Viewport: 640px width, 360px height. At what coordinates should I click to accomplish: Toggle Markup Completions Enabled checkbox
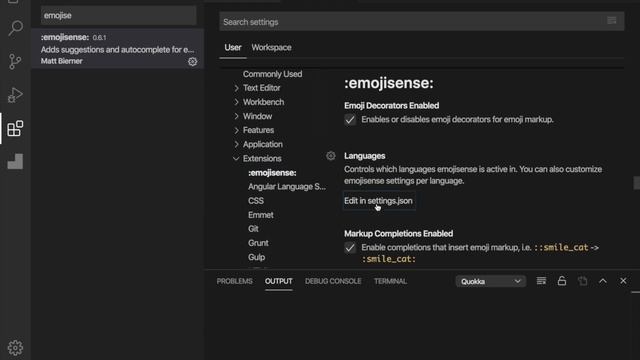click(350, 248)
